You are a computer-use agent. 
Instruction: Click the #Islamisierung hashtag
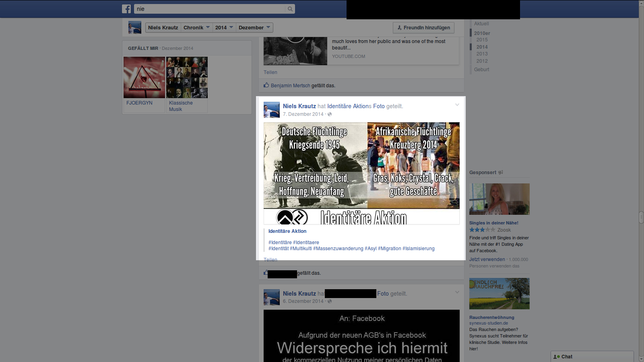coord(419,249)
